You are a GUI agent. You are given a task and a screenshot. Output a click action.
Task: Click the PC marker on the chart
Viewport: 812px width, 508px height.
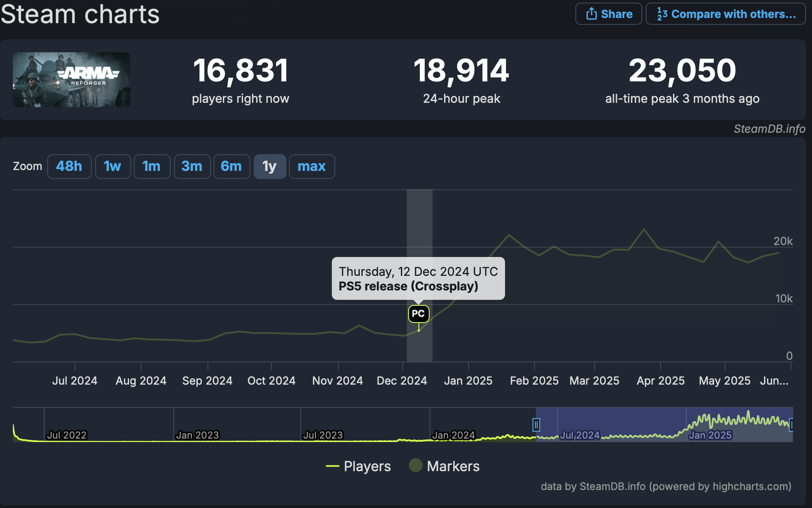[x=418, y=314]
